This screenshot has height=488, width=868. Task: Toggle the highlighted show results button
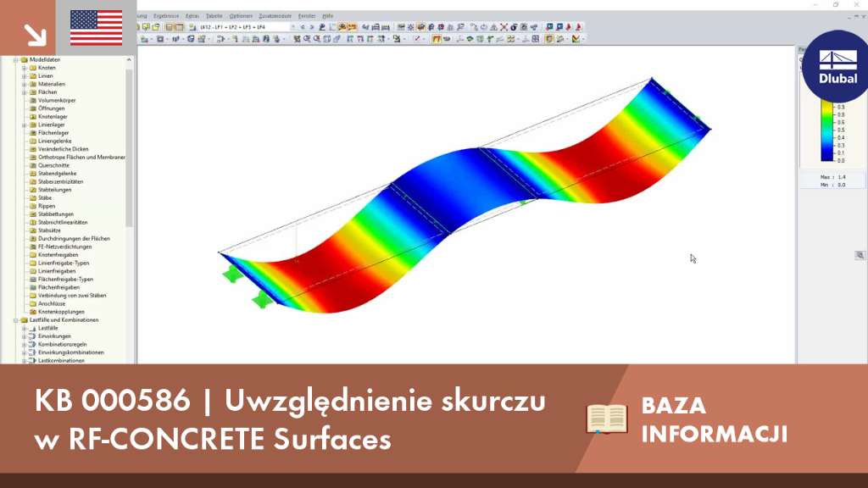[342, 26]
